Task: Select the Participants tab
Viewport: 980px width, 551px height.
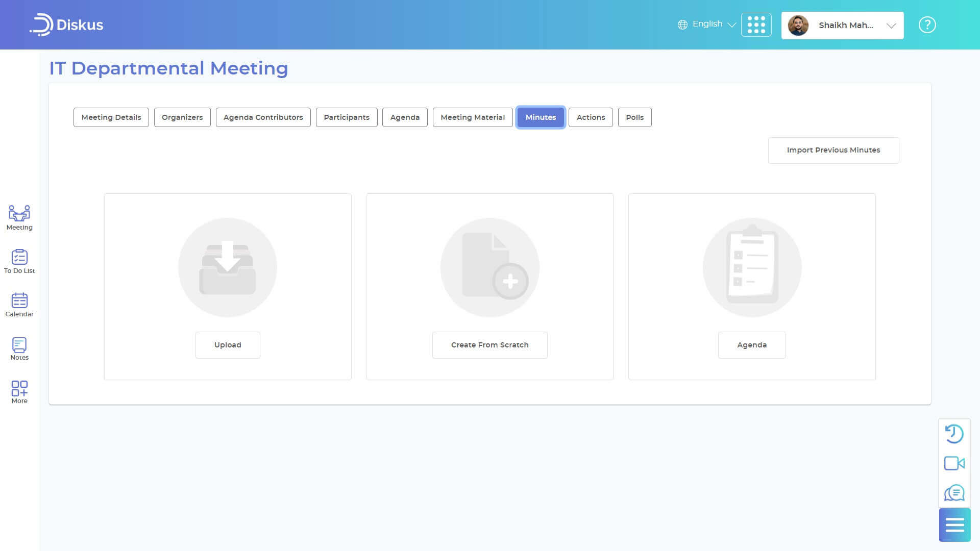Action: 347,117
